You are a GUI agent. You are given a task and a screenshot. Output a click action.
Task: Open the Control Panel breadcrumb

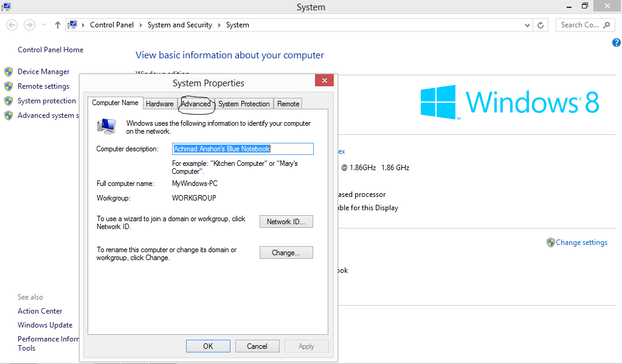pos(112,24)
